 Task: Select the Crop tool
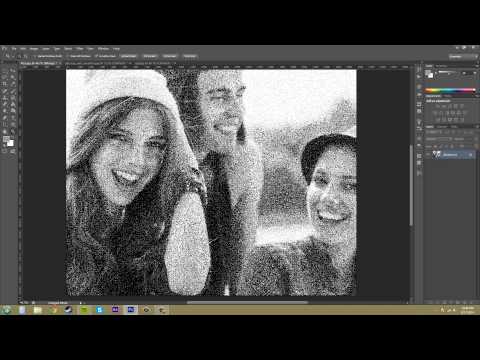(x=5, y=84)
